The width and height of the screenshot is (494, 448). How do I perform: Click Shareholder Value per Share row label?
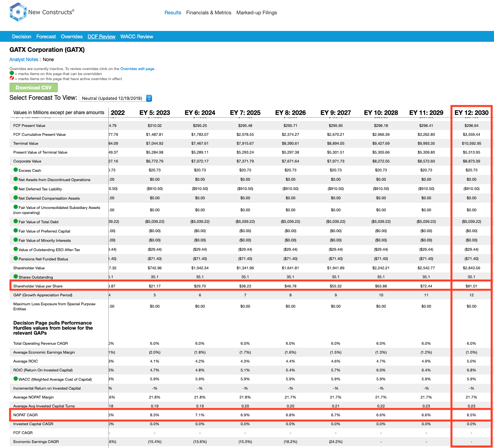pos(38,286)
